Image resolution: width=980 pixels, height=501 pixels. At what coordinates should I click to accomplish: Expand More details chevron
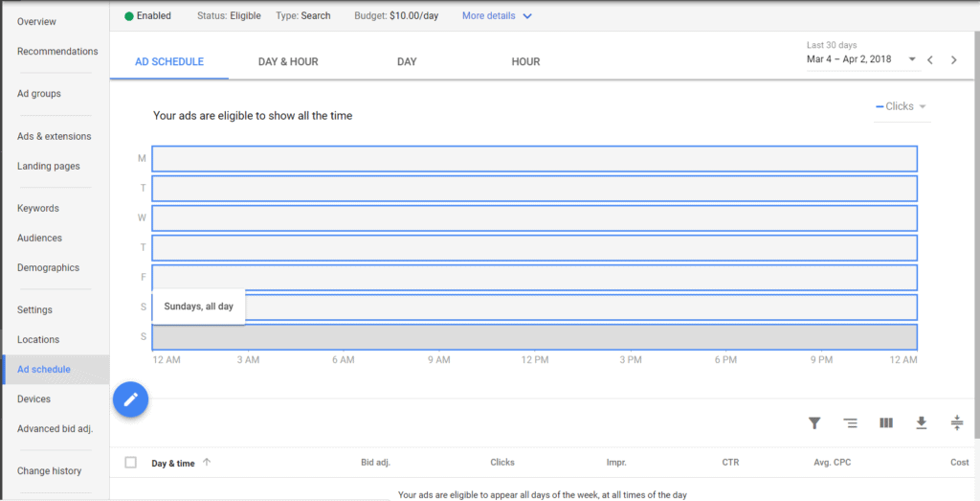(527, 16)
